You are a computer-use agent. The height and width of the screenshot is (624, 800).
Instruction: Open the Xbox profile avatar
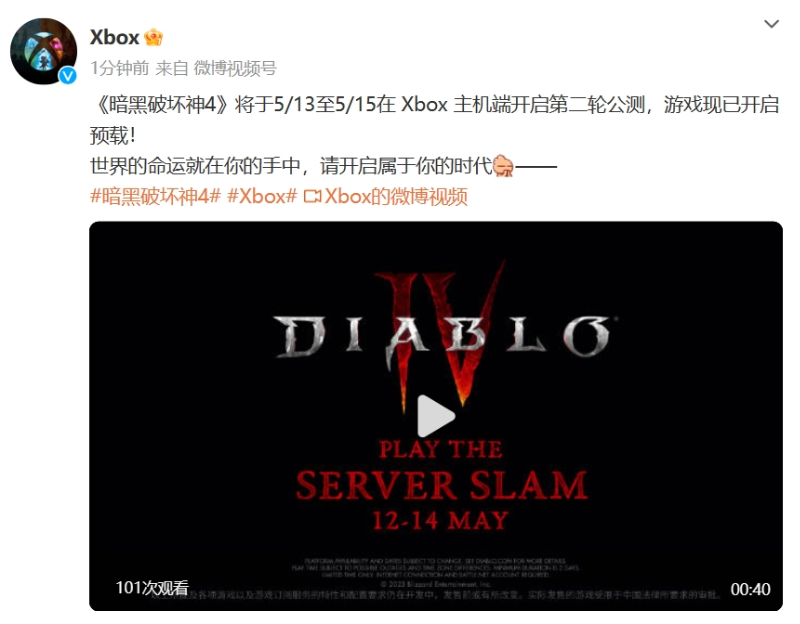[x=43, y=51]
